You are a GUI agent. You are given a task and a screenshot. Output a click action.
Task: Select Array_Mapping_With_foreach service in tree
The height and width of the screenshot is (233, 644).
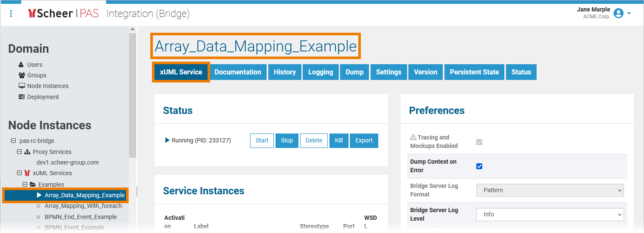point(83,206)
